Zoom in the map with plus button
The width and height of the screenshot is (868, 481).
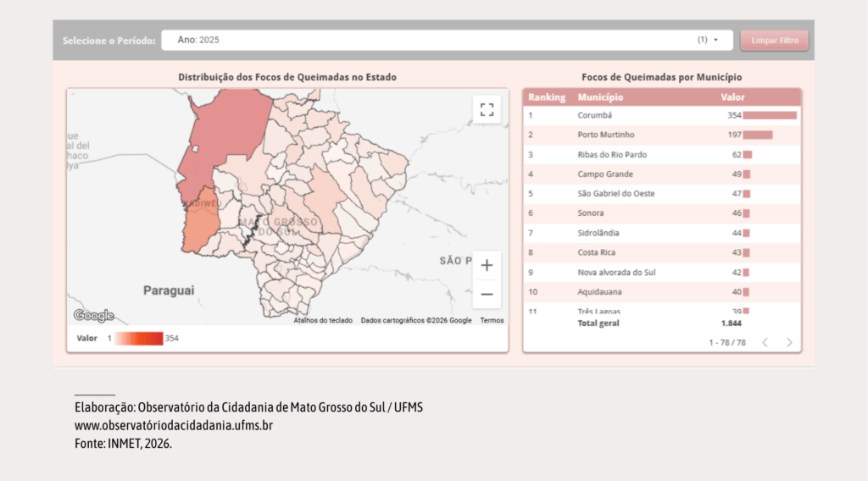pyautogui.click(x=487, y=265)
